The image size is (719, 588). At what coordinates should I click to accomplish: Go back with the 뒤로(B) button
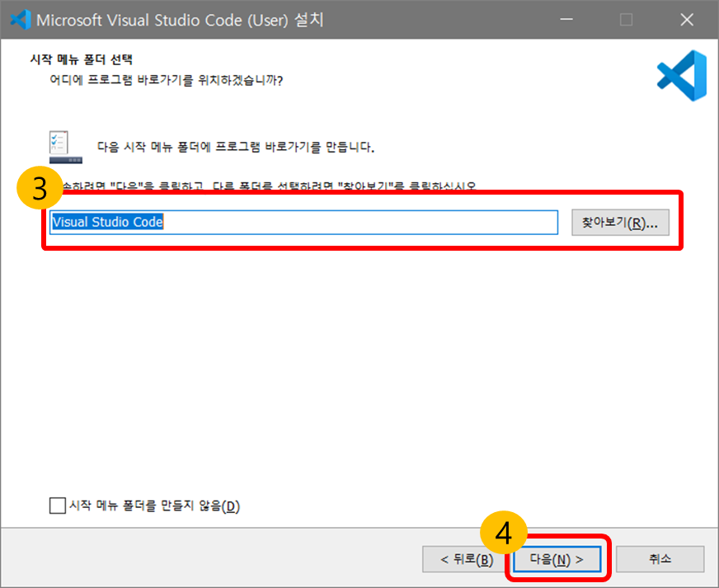coord(465,559)
